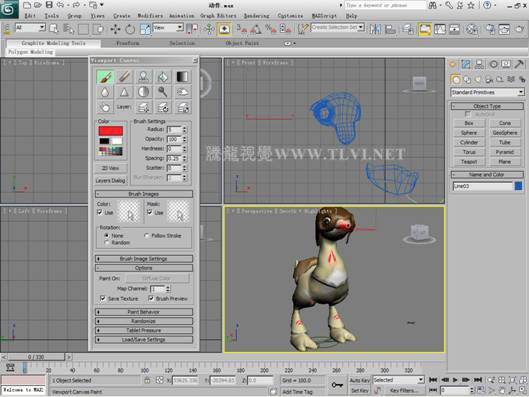Click the blue object color swatch

(x=519, y=186)
